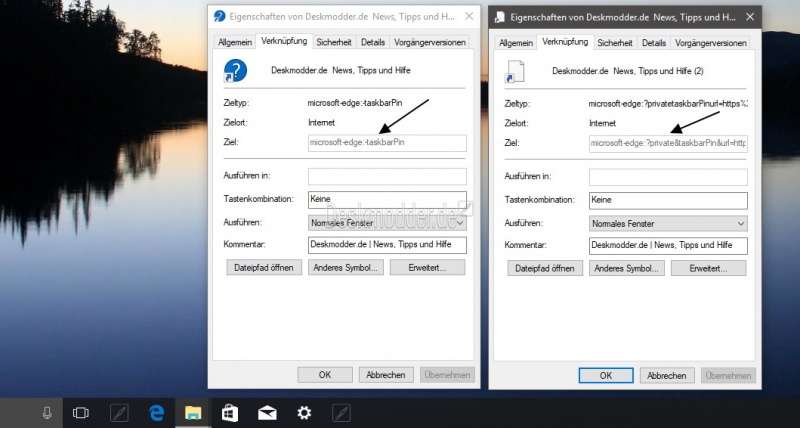Viewport: 800px width, 428px height.
Task: Open Settings gear on the taskbar
Action: click(304, 413)
